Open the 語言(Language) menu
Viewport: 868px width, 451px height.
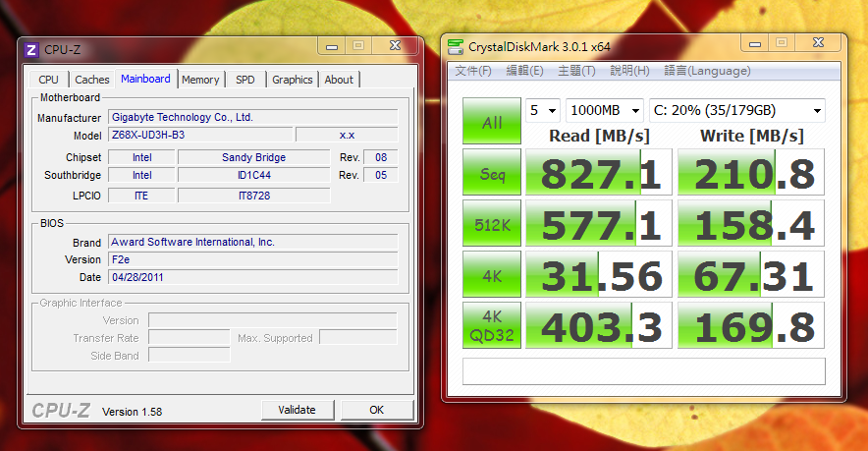(708, 71)
